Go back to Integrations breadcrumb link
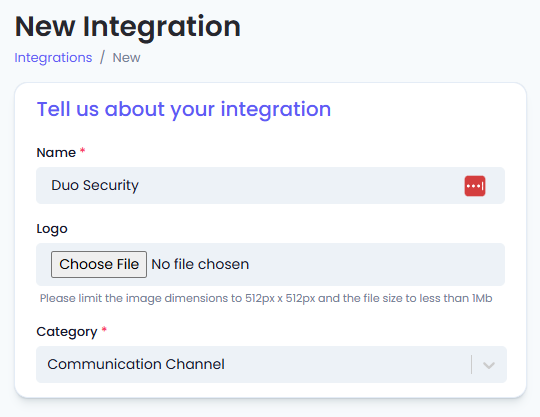This screenshot has width=540, height=417. [53, 58]
